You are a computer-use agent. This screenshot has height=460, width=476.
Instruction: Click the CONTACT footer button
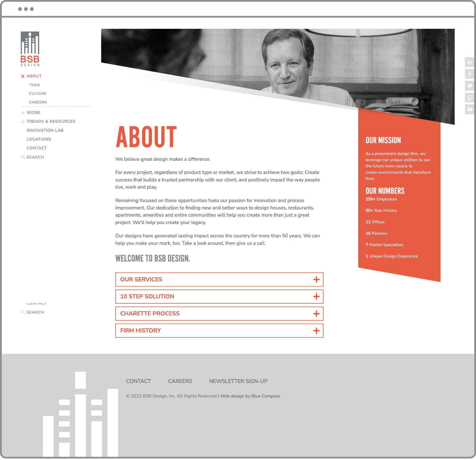(x=138, y=381)
